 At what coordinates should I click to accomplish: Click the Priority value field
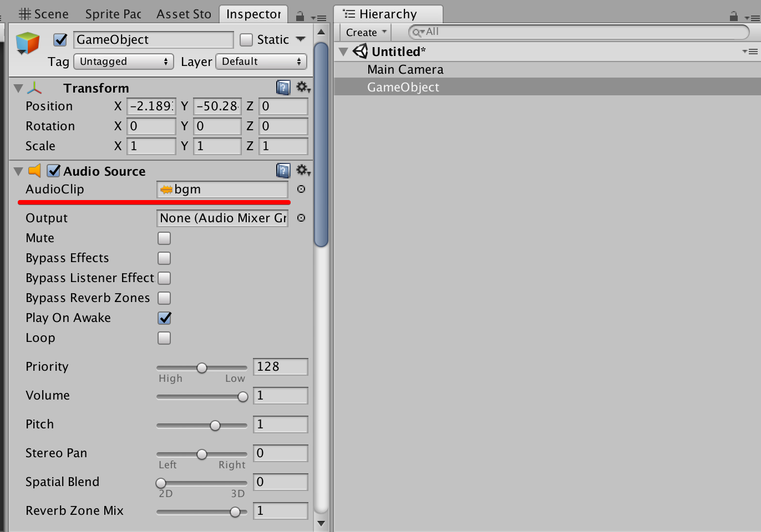point(281,367)
